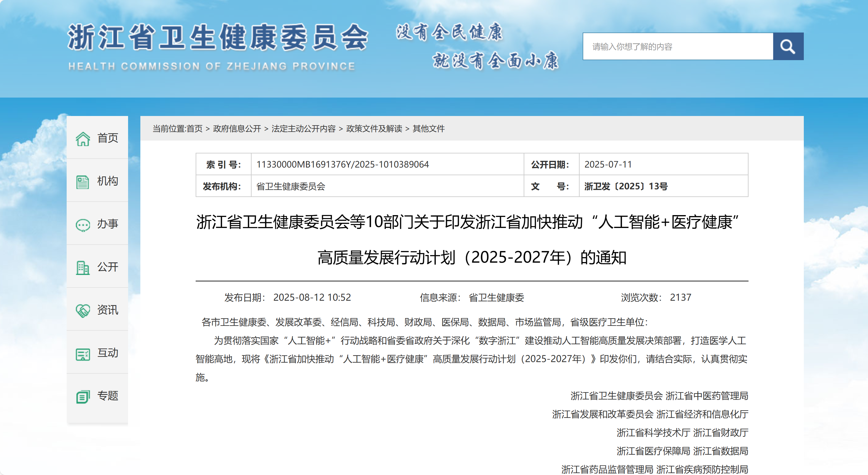Click the building icon beside 公开
Viewport: 868px width, 475px height.
tap(83, 268)
